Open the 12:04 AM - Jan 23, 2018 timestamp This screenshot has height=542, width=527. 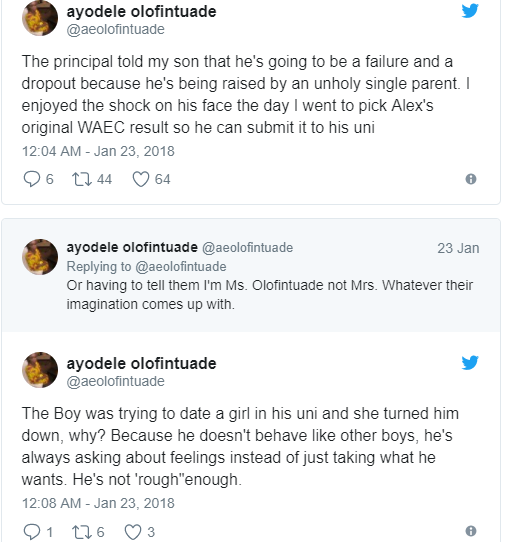(x=98, y=151)
